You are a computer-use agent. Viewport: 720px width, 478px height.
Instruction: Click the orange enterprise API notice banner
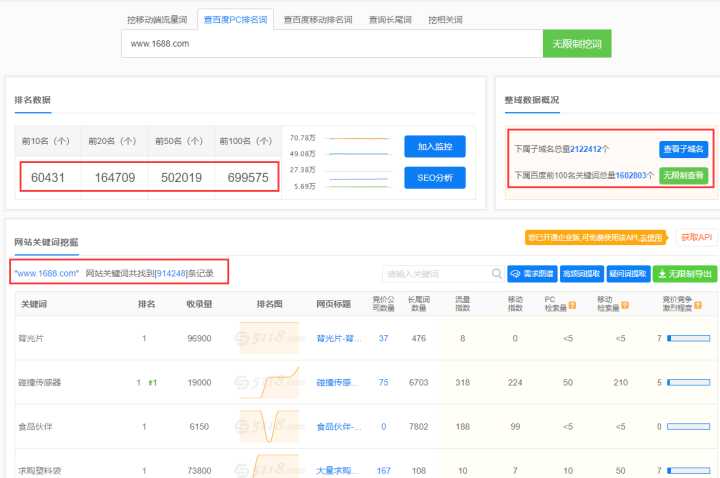[595, 237]
